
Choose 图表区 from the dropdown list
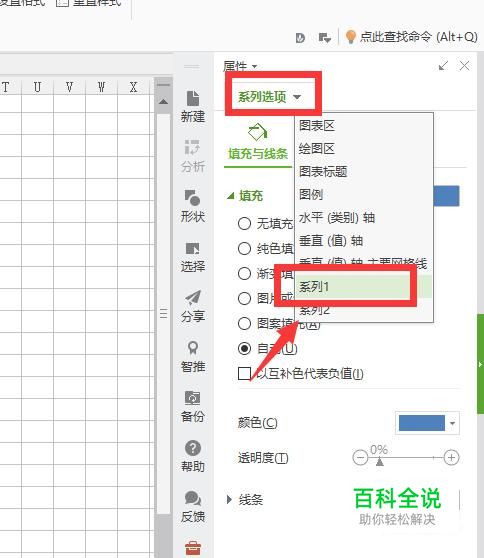point(364,126)
